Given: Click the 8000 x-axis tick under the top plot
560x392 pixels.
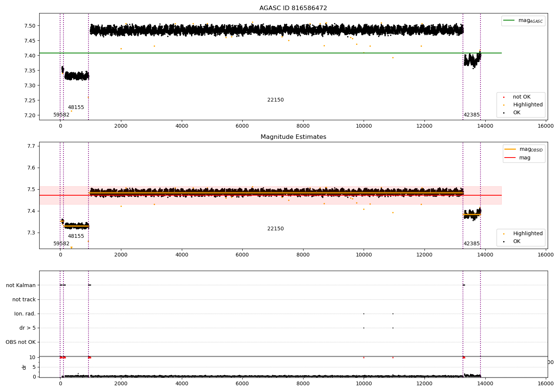Looking at the screenshot, I should pyautogui.click(x=303, y=126).
